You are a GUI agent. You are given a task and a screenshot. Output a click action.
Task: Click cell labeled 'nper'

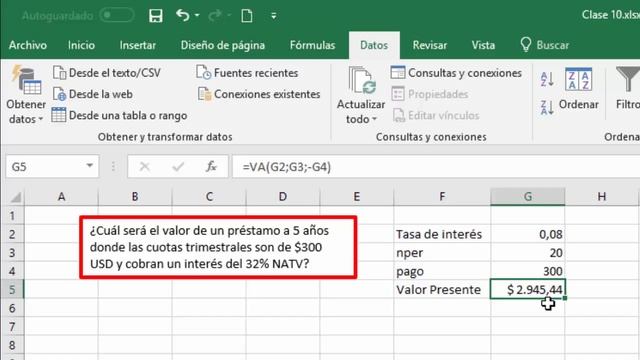pyautogui.click(x=442, y=253)
